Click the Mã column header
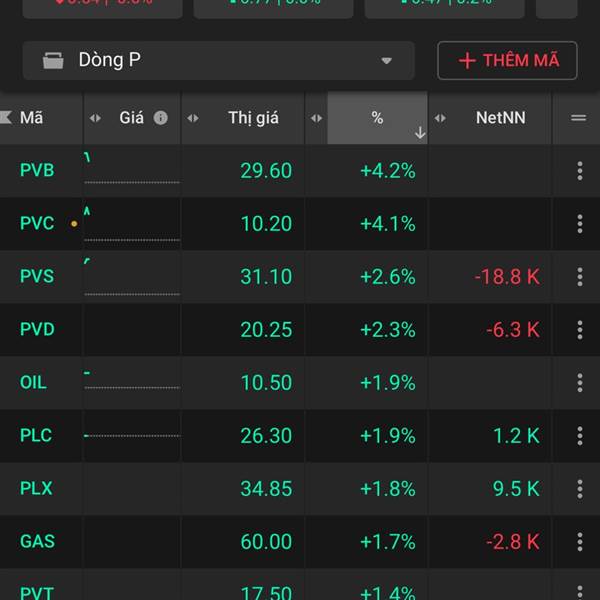Viewport: 600px width, 600px height. [x=31, y=118]
